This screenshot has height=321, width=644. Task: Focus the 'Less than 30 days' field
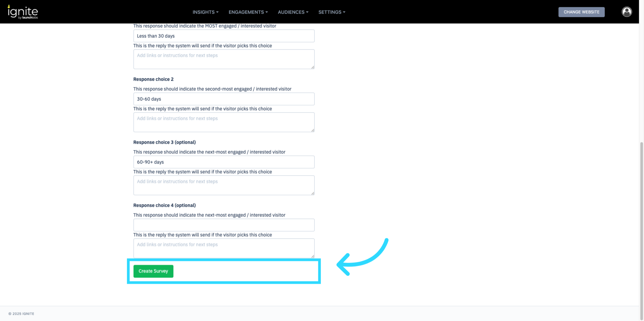click(x=224, y=36)
